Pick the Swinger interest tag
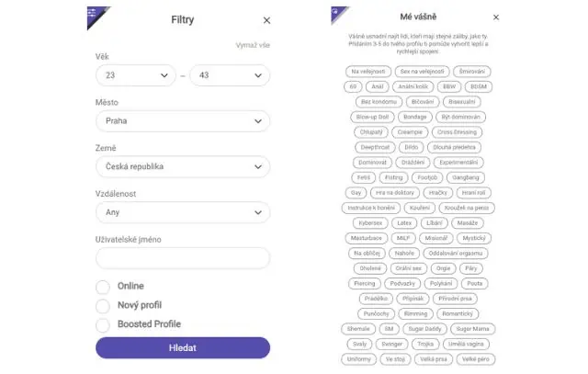The image size is (588, 374). click(392, 344)
